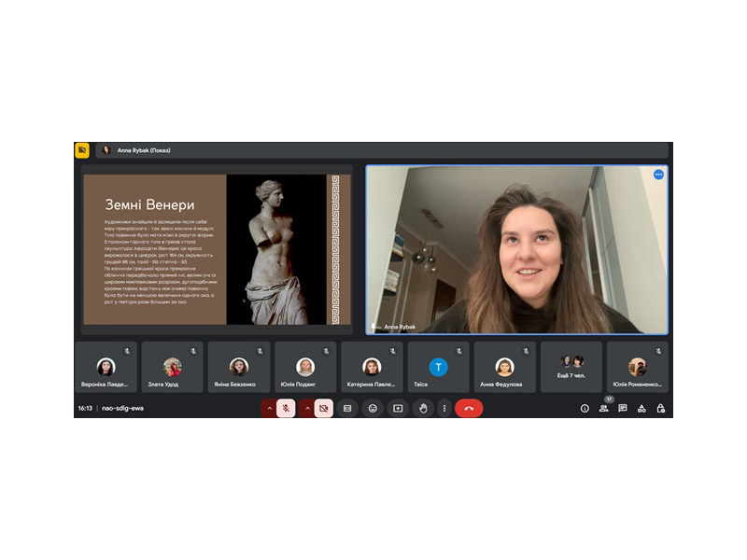Open the chat messages icon
747x560 pixels.
(623, 408)
